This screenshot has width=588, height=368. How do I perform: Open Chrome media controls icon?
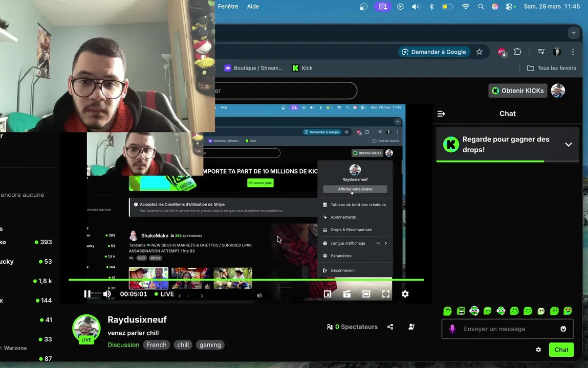541,52
